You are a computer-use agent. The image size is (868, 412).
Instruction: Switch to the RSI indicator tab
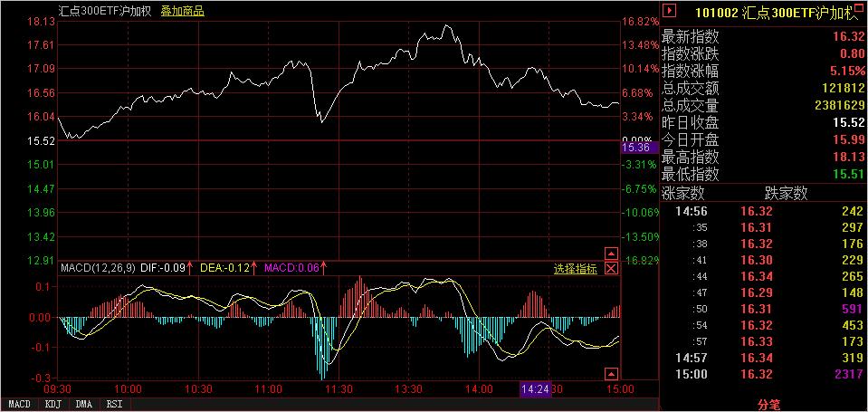[115, 404]
